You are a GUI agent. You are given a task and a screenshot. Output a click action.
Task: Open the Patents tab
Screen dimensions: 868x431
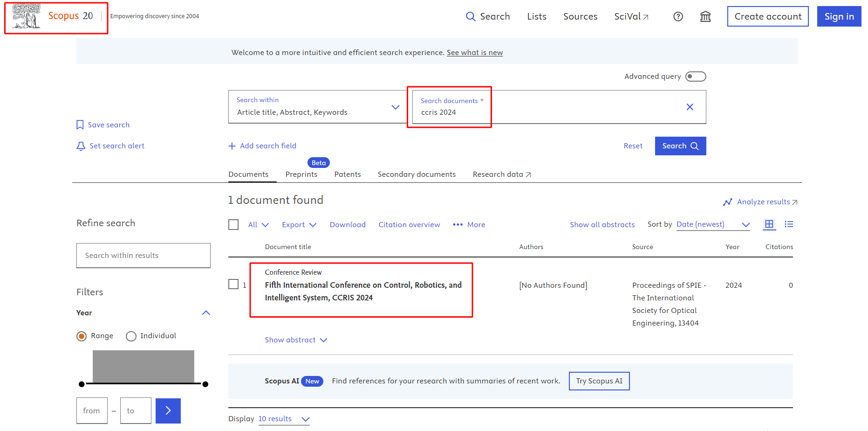pos(348,174)
